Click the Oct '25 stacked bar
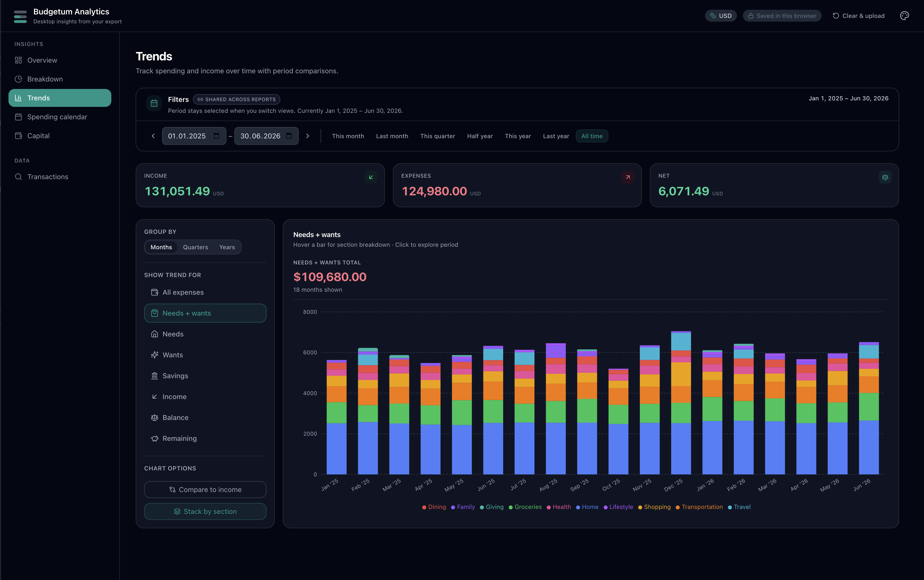This screenshot has width=924, height=580. (618, 421)
